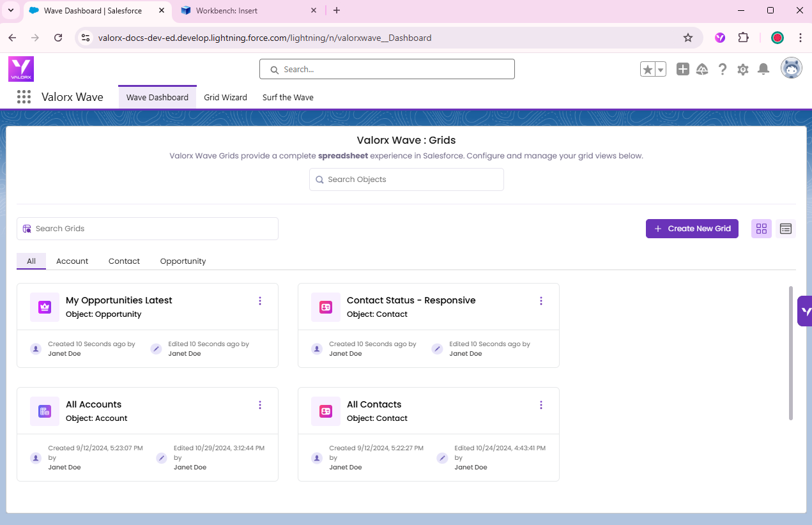Click the 'Object: Opportunity' label

103,314
